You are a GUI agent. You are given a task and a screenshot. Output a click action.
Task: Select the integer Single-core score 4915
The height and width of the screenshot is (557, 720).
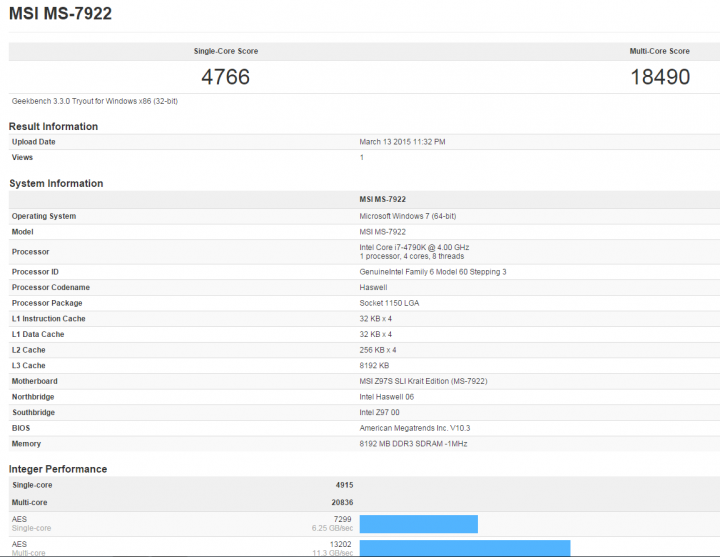click(344, 485)
